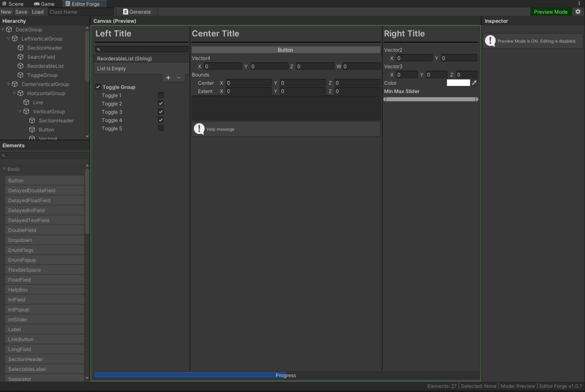Click the Elements list scroll down arrow
This screenshot has width=585, height=392.
[87, 378]
